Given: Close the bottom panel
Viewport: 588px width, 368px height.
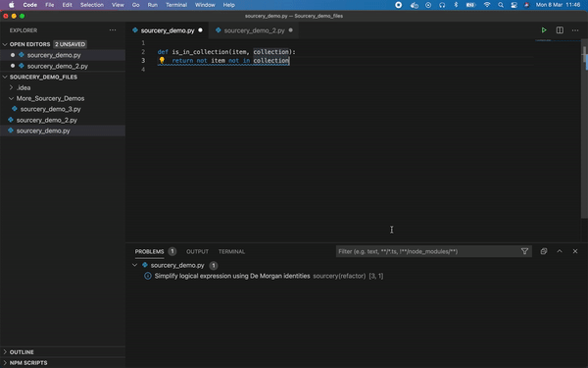Looking at the screenshot, I should click(575, 251).
